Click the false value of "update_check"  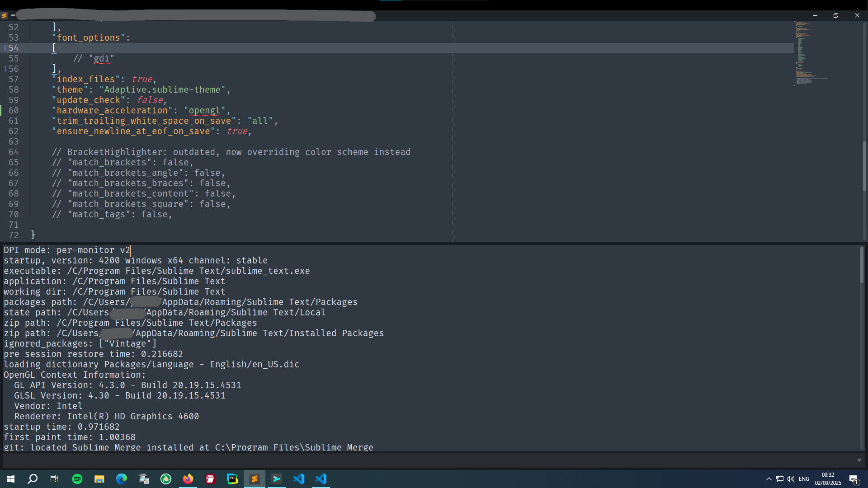[x=150, y=100]
